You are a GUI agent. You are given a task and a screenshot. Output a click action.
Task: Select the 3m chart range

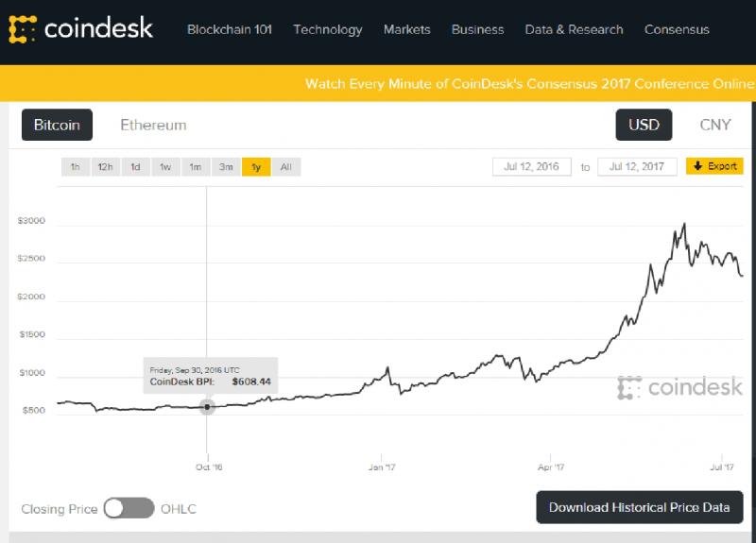pyautogui.click(x=226, y=167)
